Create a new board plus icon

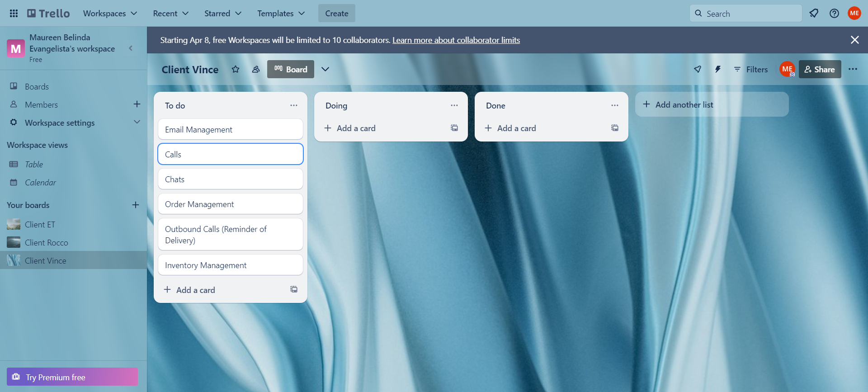pyautogui.click(x=136, y=205)
